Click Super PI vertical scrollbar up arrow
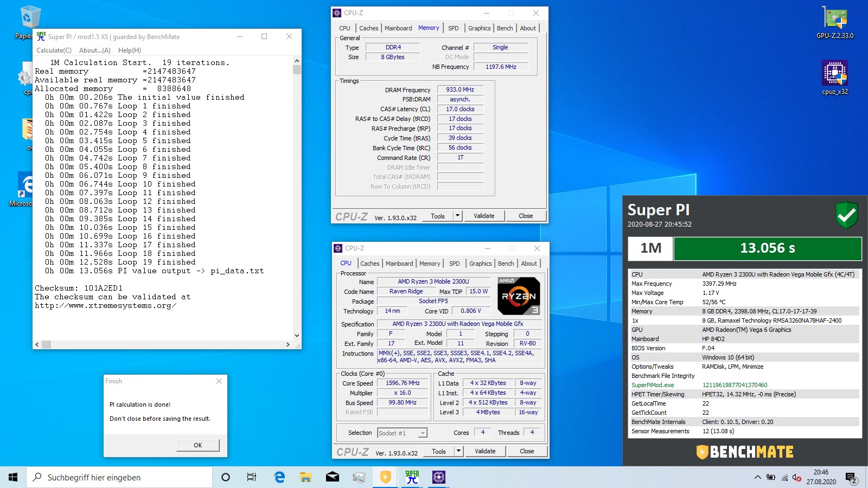Viewport: 868px width, 488px height. pos(297,61)
